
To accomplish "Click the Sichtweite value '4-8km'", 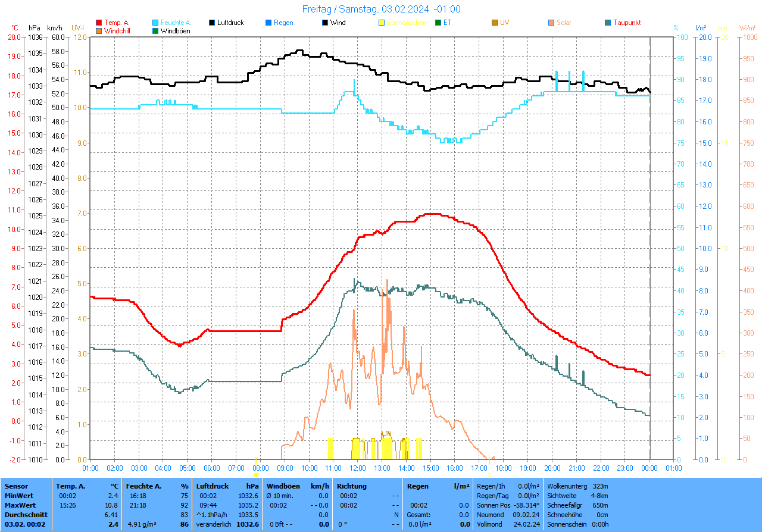I will tap(599, 496).
